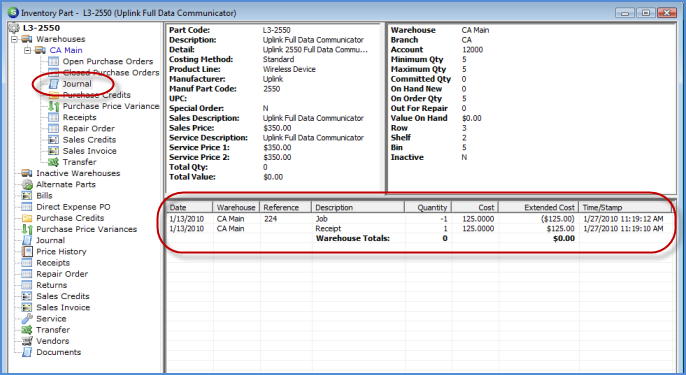Click the Documents icon in tree

[27, 352]
